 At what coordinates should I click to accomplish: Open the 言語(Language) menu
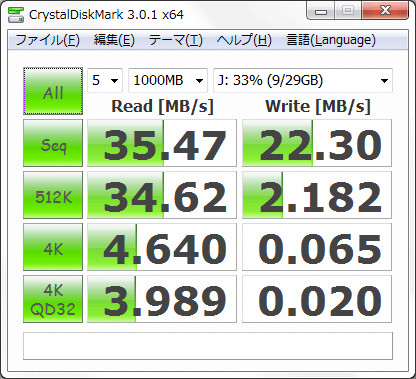(331, 40)
